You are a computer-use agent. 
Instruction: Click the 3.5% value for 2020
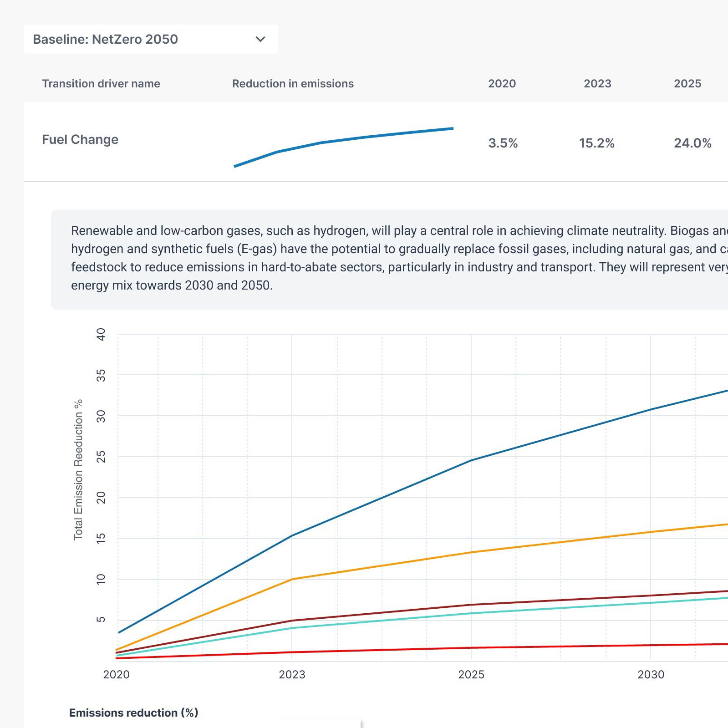coord(503,143)
